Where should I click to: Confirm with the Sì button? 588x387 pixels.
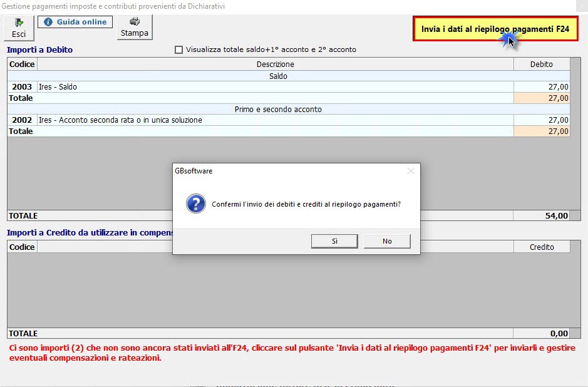(x=334, y=241)
